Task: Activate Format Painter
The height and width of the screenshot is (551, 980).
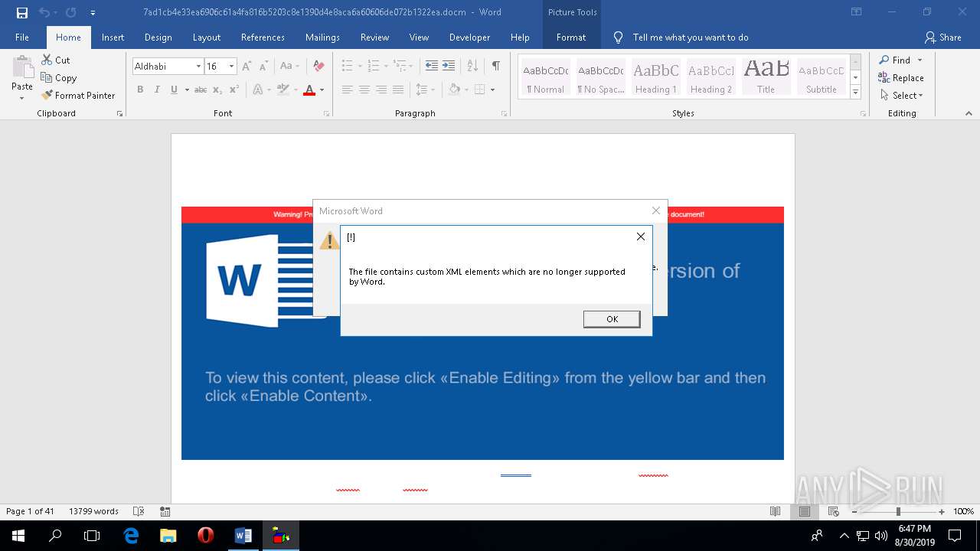Action: point(78,95)
